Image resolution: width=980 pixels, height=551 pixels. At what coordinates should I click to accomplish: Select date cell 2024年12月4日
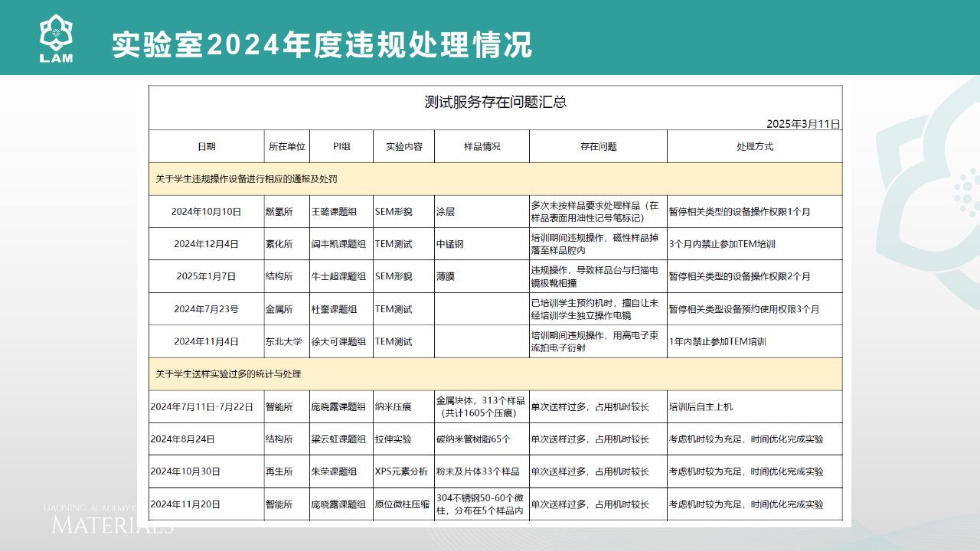pyautogui.click(x=206, y=244)
